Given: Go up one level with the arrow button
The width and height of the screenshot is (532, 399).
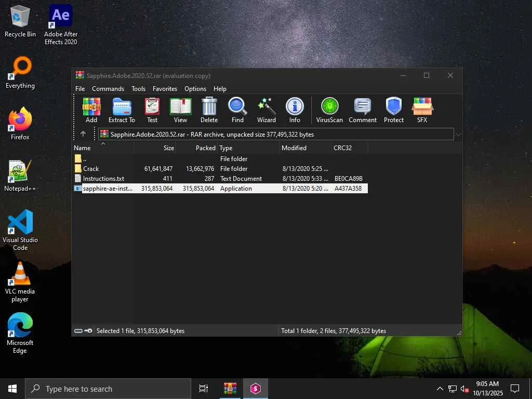Looking at the screenshot, I should click(x=83, y=134).
